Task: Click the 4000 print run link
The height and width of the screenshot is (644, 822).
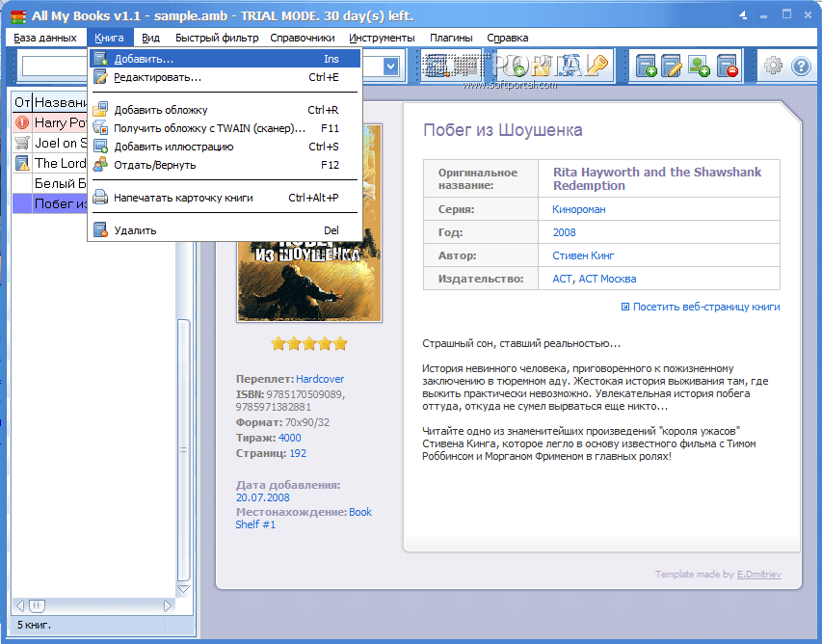Action: tap(289, 438)
